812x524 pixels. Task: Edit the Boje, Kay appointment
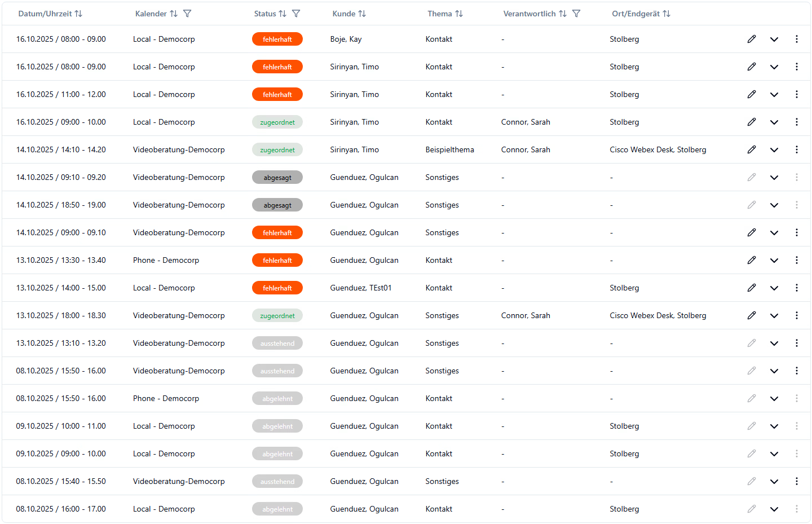[752, 39]
